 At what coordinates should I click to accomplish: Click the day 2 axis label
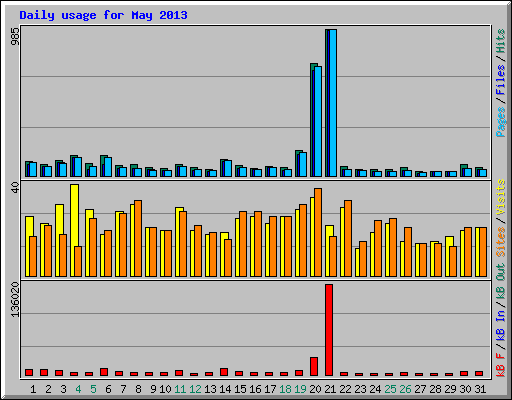48,389
